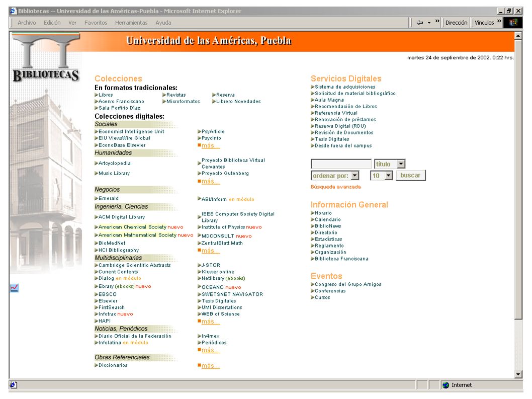532x399 pixels.
Task: Open the Edición menu
Action: pos(52,23)
